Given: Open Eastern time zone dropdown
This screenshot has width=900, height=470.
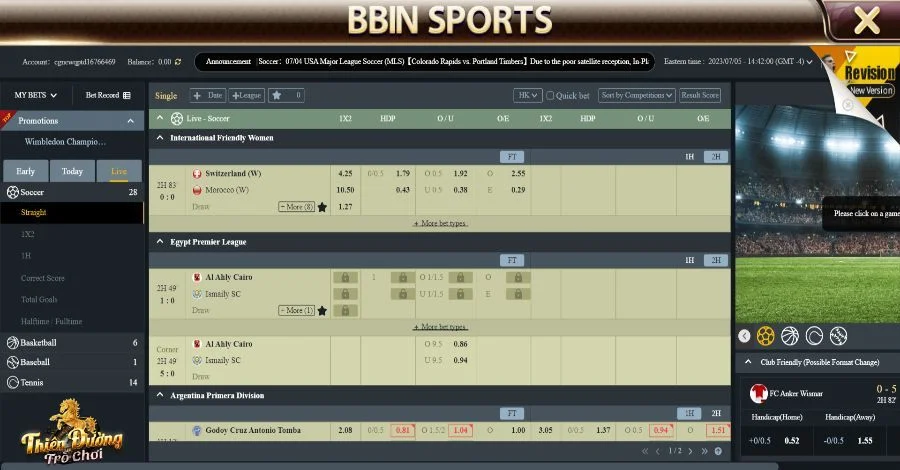Looking at the screenshot, I should point(809,61).
